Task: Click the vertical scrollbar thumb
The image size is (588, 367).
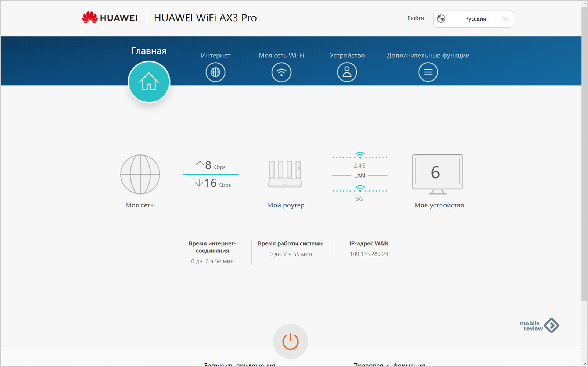Action: [585, 154]
